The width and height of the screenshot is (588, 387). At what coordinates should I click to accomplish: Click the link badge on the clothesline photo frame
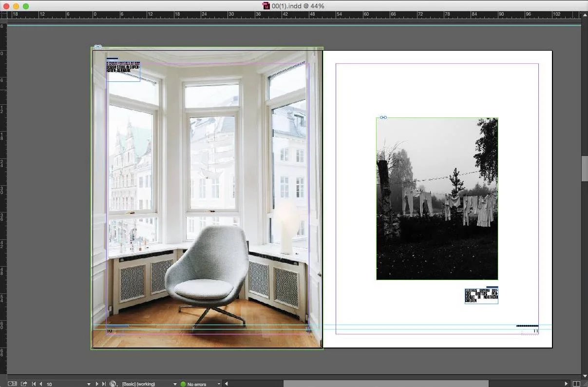coord(383,117)
